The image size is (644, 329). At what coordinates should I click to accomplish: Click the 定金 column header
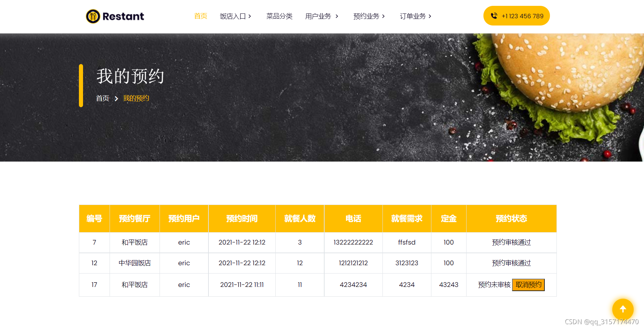pyautogui.click(x=449, y=218)
